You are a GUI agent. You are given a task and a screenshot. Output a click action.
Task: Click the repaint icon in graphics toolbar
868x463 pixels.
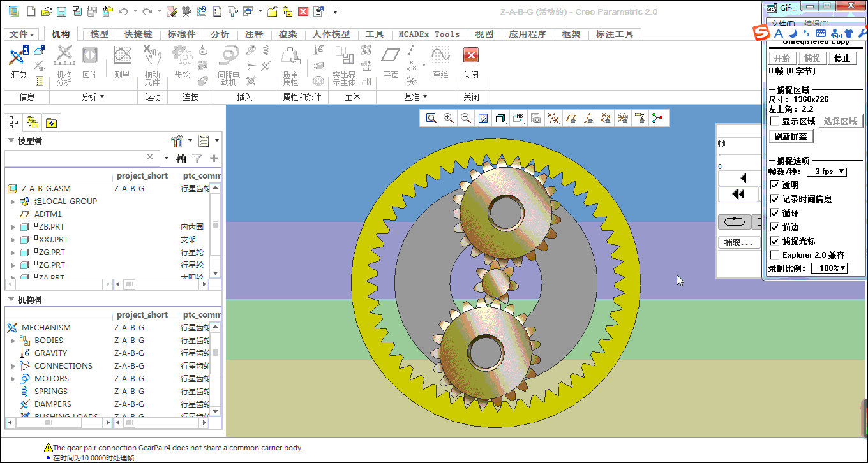click(483, 118)
